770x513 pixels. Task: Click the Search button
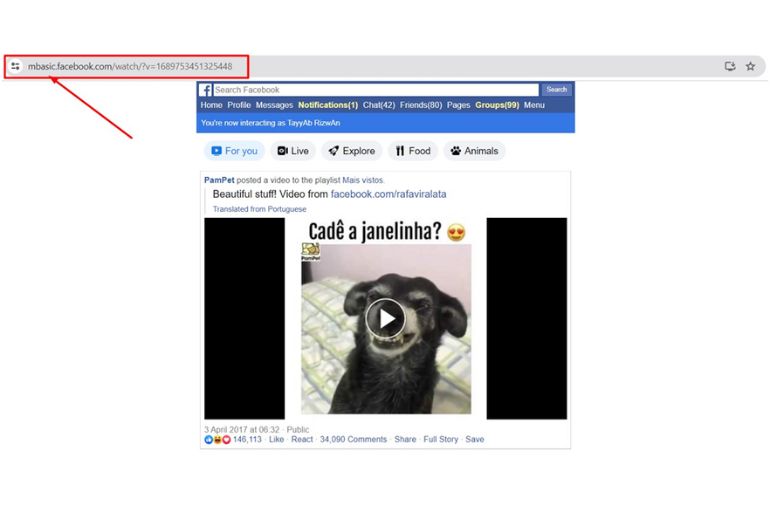(x=556, y=90)
